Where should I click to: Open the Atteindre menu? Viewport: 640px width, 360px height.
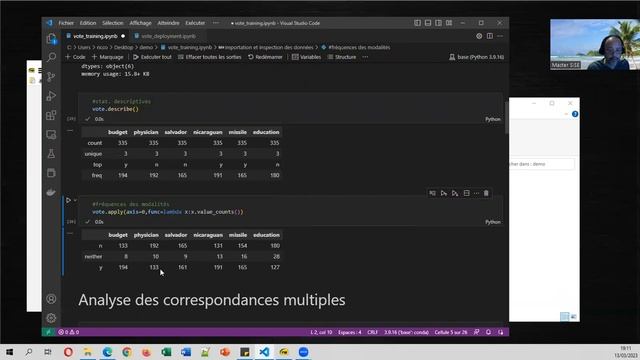tap(168, 23)
